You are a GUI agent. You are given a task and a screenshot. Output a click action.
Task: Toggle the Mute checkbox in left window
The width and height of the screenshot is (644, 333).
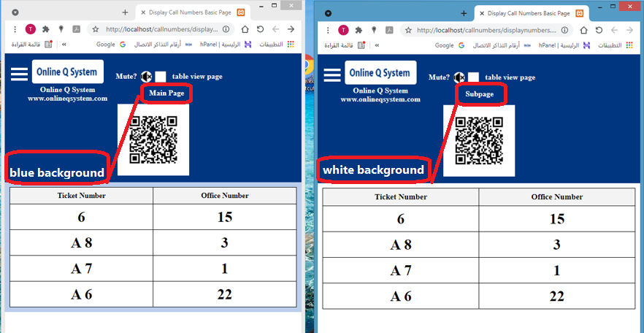(160, 77)
